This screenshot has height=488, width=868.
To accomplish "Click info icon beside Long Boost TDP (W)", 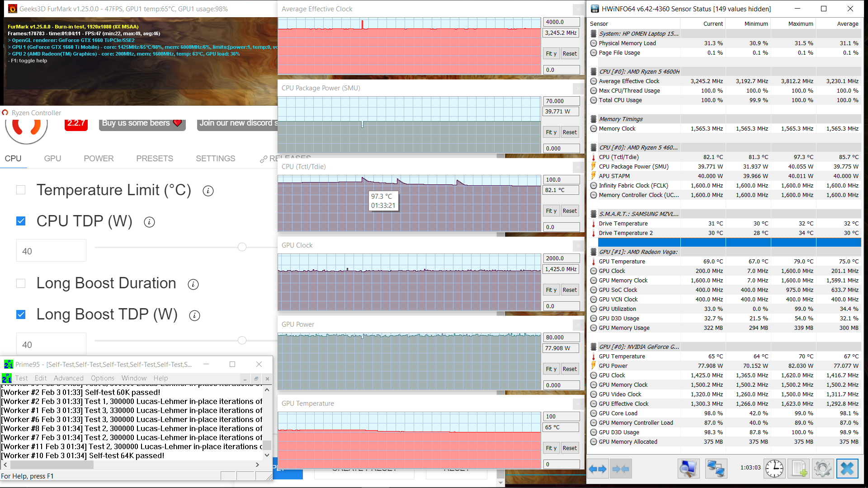I will (194, 315).
